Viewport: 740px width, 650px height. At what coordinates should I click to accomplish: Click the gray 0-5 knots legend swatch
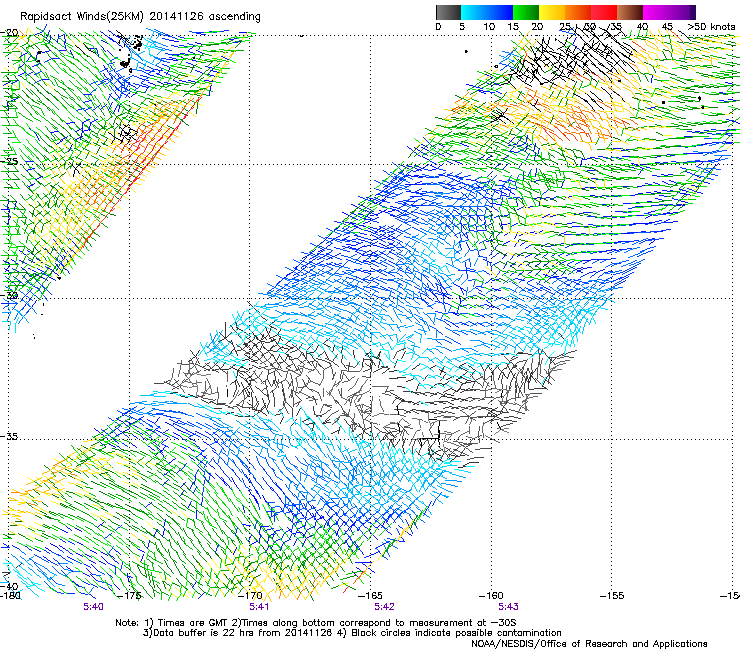(448, 12)
